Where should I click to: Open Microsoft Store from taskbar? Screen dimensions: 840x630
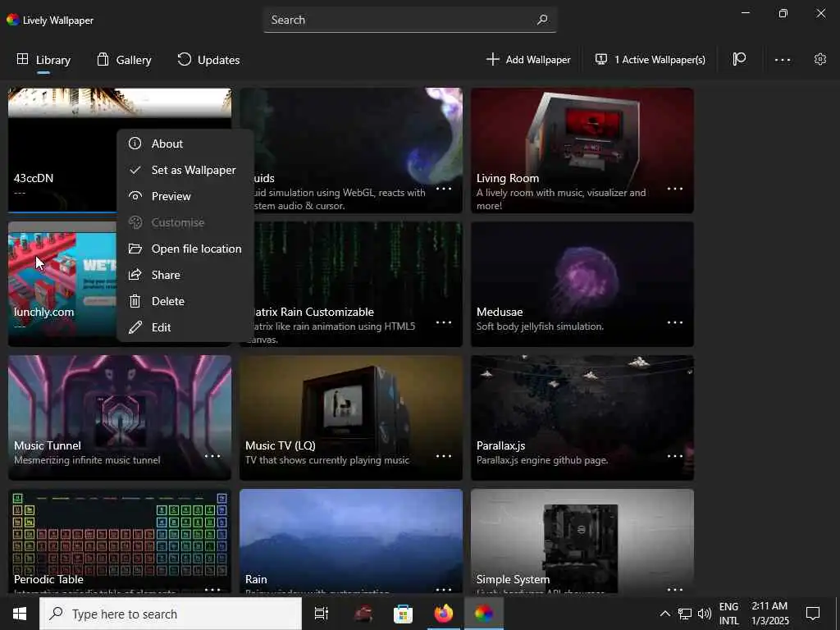403,614
